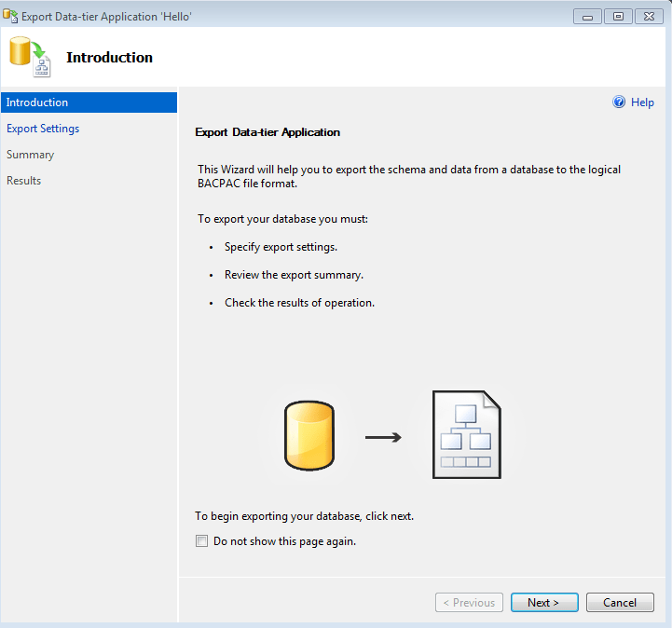Screen dimensions: 672x628
Task: Click the blue question mark Help icon
Action: click(619, 102)
